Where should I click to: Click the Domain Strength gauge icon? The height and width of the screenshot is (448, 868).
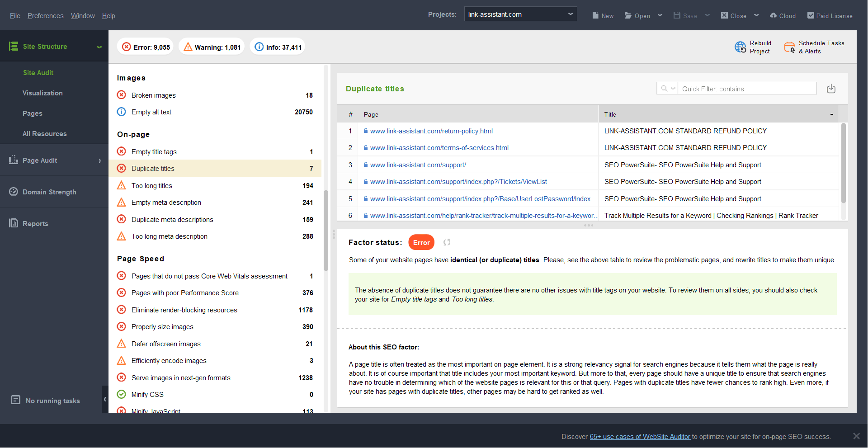(14, 192)
